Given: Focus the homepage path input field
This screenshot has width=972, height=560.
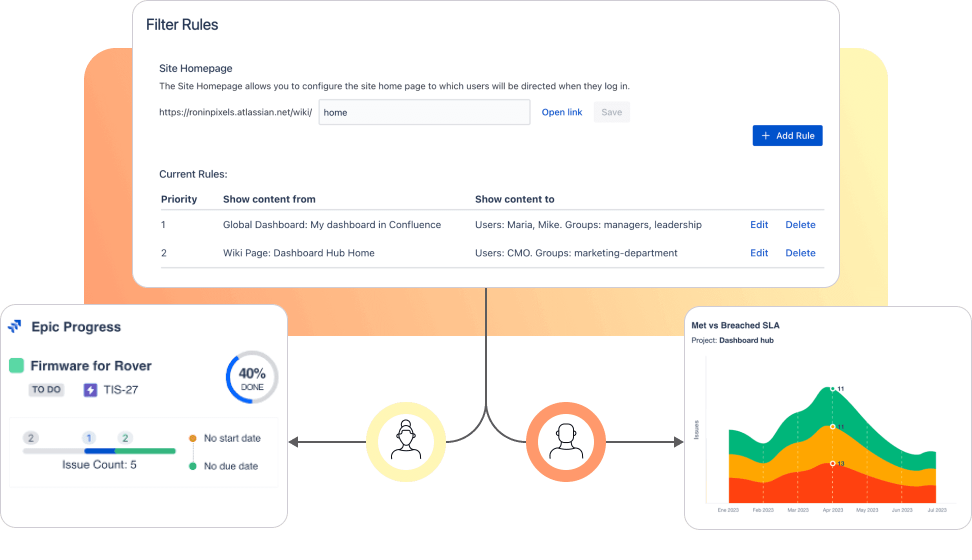Looking at the screenshot, I should pyautogui.click(x=424, y=112).
